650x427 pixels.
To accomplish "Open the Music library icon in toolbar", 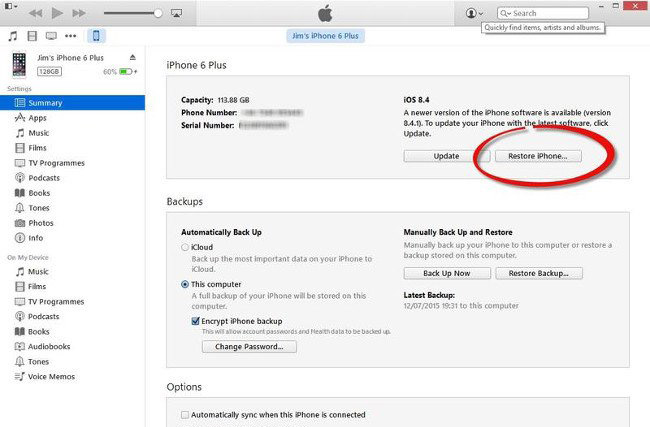I will point(13,36).
